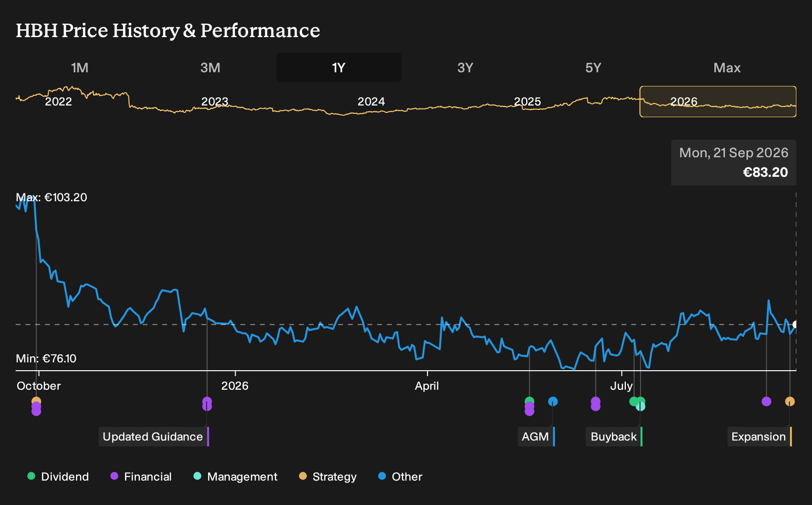Open the AGM event label
The image size is (812, 505).
point(536,437)
